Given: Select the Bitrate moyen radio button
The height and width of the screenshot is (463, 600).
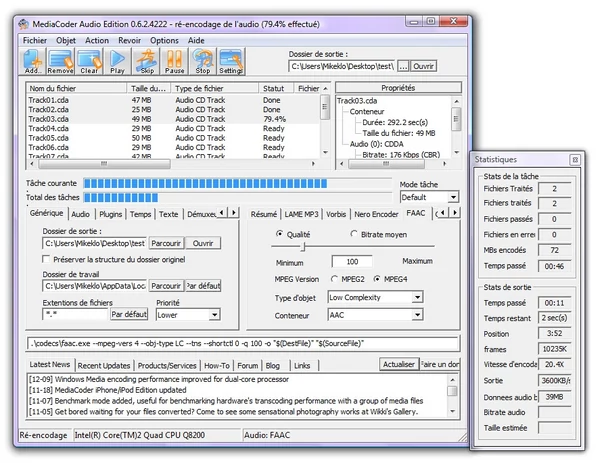Looking at the screenshot, I should pos(354,234).
